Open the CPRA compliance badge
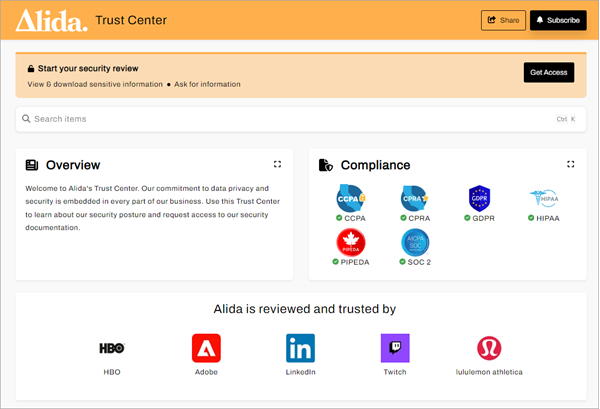 [414, 198]
